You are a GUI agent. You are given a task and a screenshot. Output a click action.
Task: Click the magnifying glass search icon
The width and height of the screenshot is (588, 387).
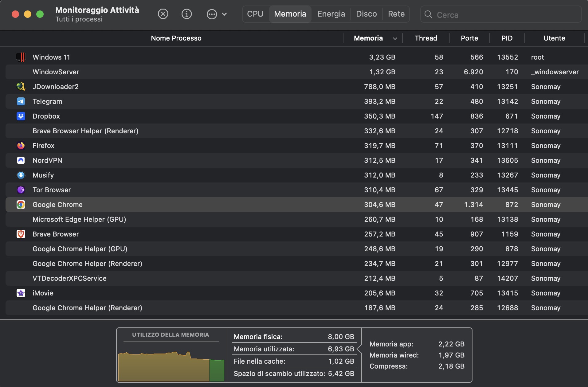[428, 14]
